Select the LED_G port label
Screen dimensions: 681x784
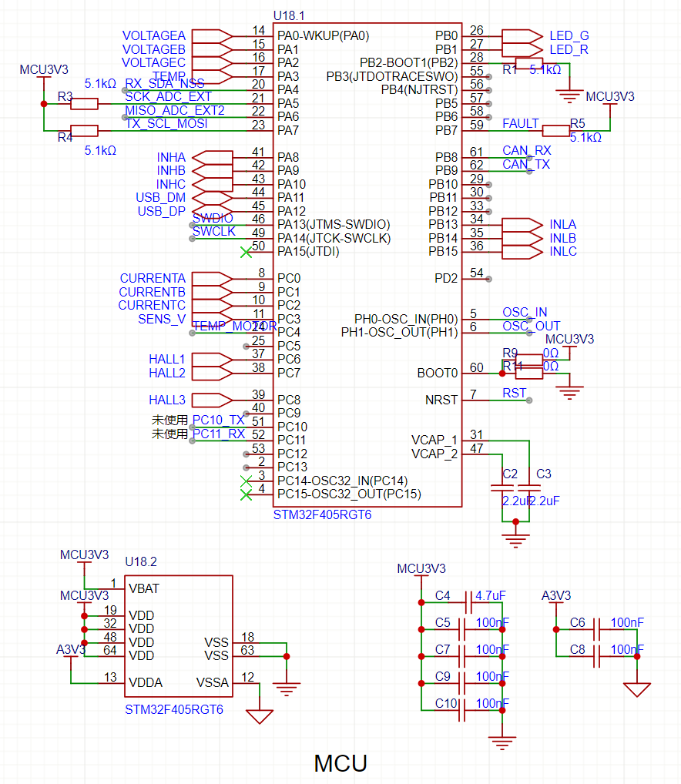[569, 36]
